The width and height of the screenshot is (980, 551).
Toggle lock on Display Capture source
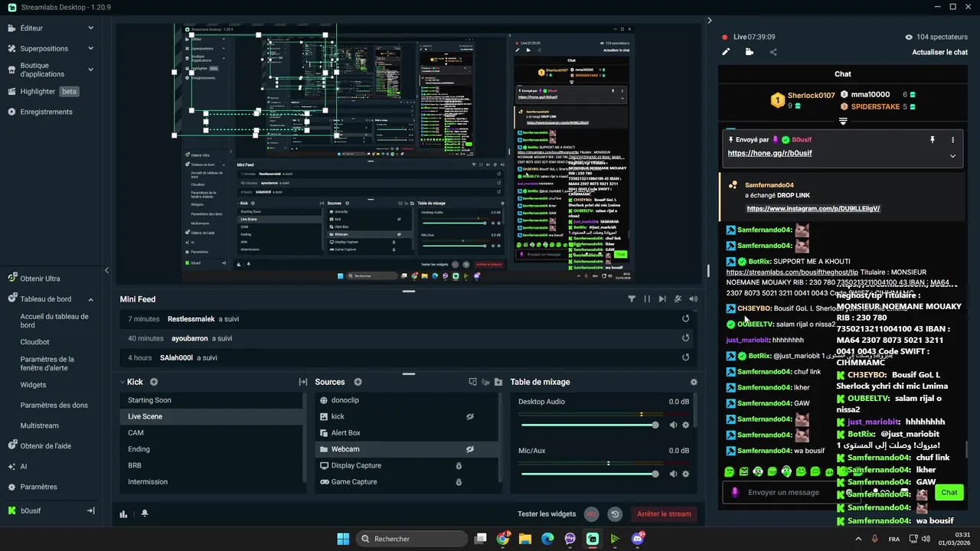459,465
